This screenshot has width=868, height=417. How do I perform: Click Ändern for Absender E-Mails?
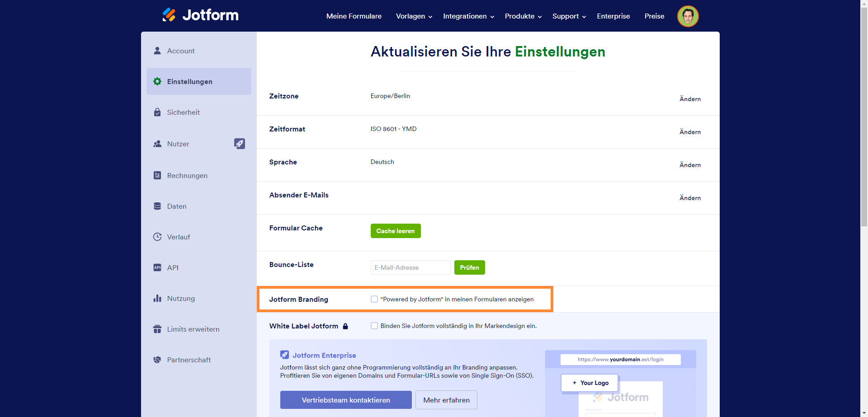click(690, 198)
